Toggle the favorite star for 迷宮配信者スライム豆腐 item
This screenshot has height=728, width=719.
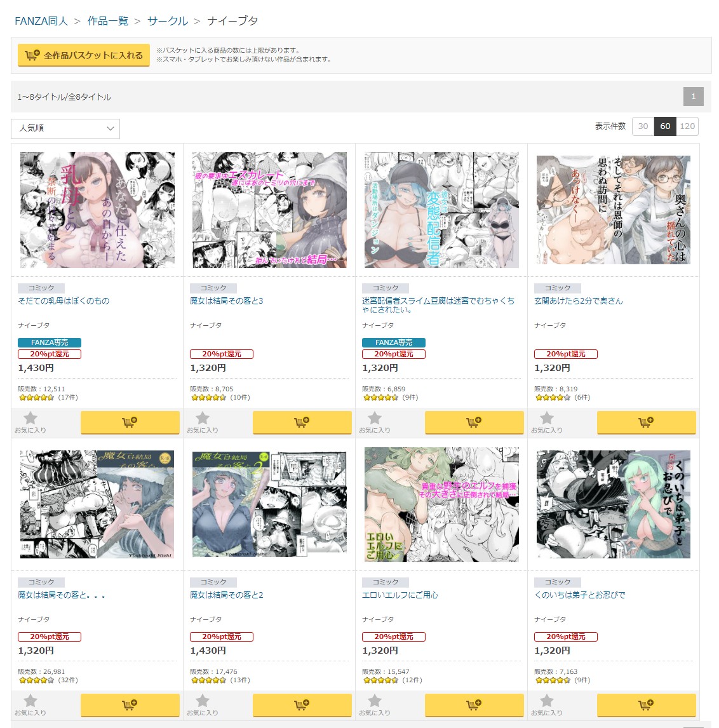point(375,422)
